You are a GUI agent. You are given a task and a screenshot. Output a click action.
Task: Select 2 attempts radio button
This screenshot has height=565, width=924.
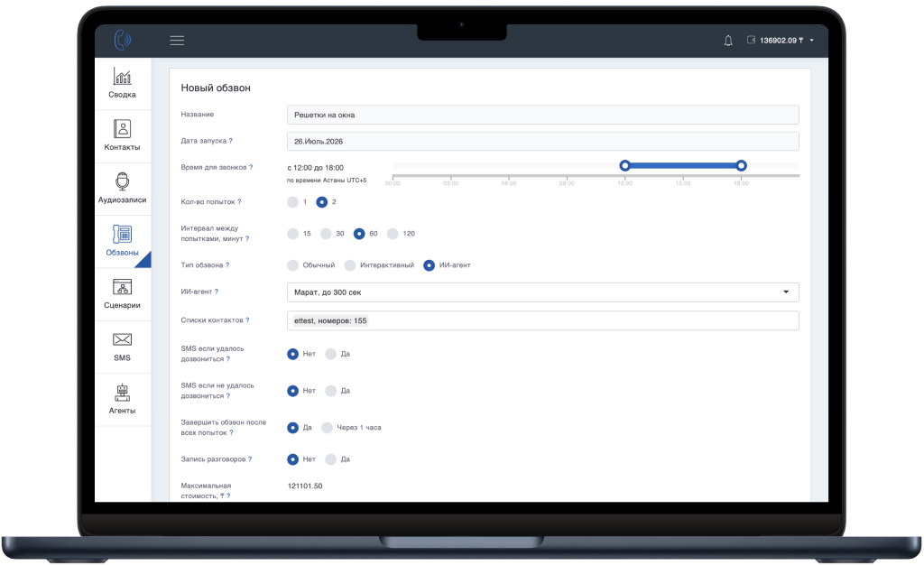click(322, 202)
